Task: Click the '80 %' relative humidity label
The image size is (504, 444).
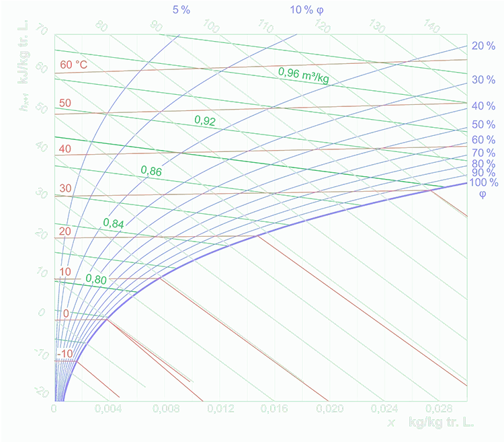Action: (483, 163)
